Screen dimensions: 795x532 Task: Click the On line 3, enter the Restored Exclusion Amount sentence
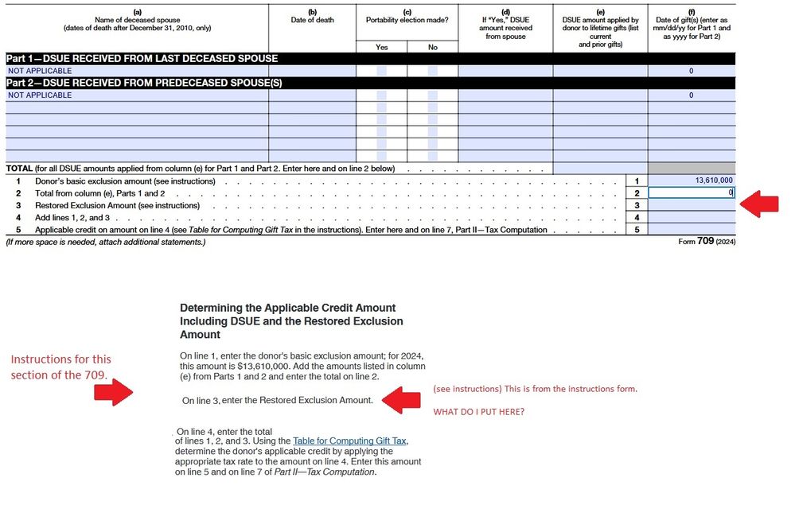click(x=278, y=400)
